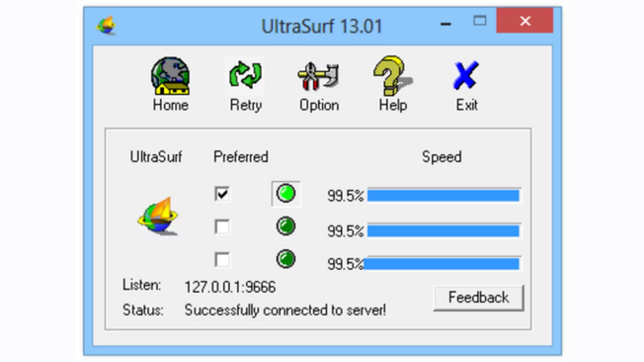Click the blue X Exit icon

[x=466, y=75]
